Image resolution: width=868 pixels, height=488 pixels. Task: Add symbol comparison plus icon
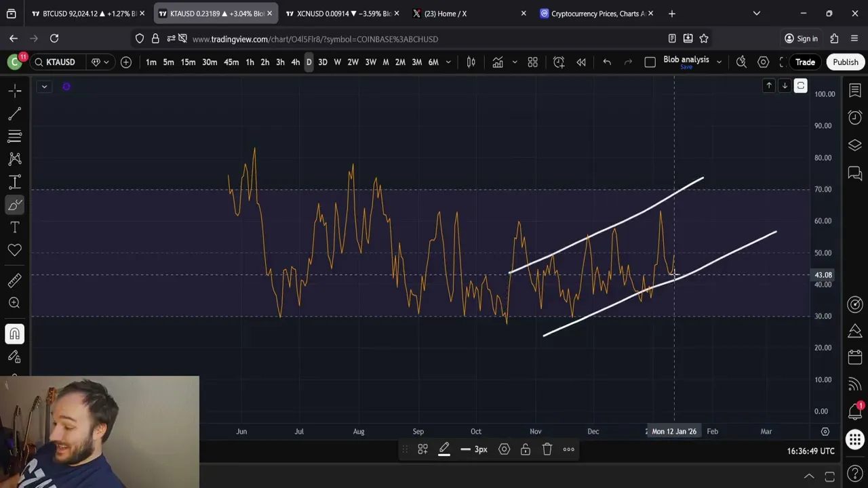click(126, 62)
